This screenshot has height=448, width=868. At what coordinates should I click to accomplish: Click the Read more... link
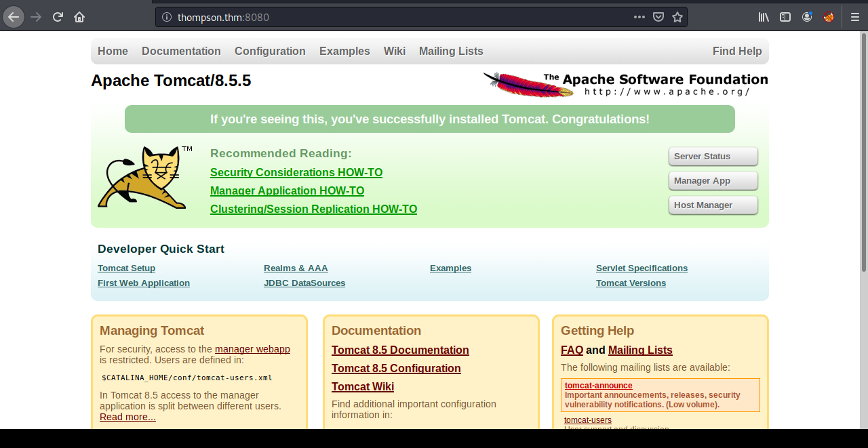click(127, 417)
